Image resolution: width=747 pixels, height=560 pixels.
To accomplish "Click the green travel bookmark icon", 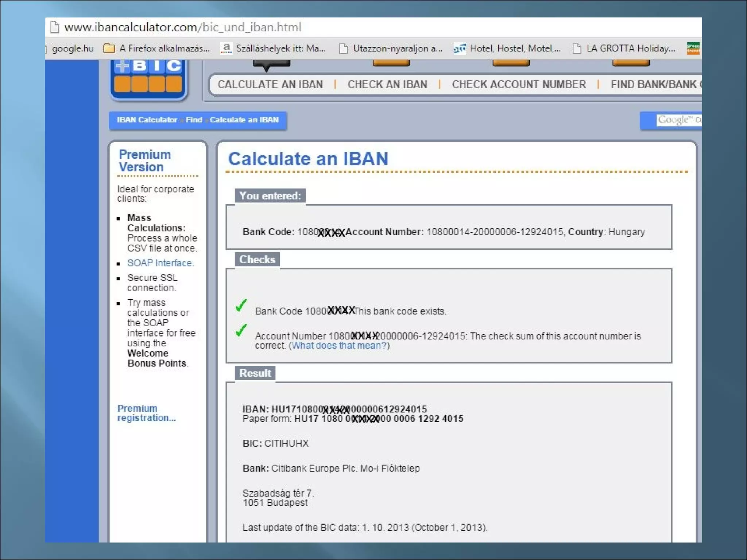I will click(x=693, y=48).
